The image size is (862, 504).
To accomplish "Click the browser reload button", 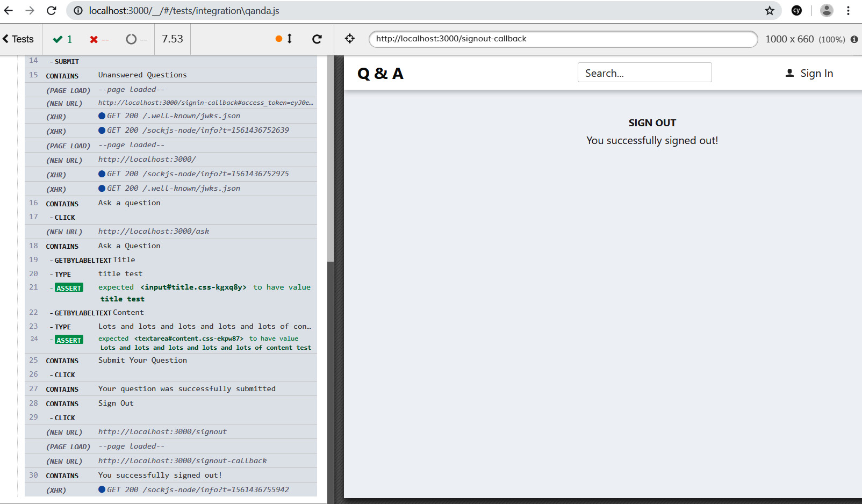I will [52, 11].
